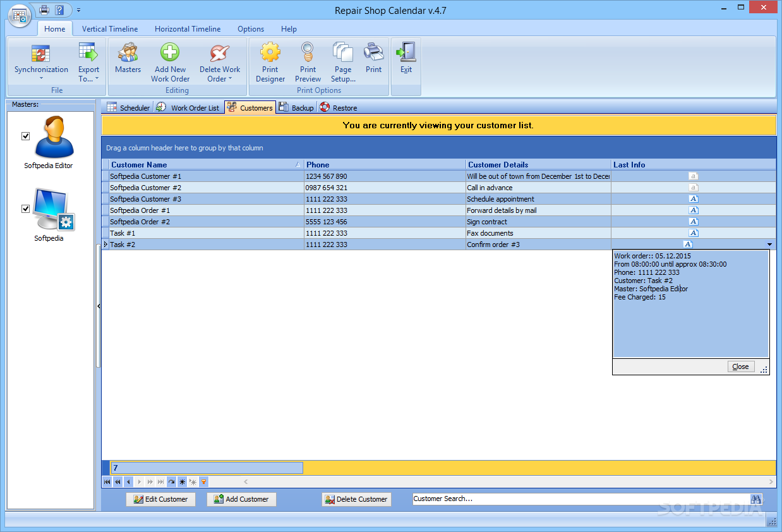The width and height of the screenshot is (782, 532).
Task: Sort by Customer Details column header
Action: pyautogui.click(x=538, y=165)
